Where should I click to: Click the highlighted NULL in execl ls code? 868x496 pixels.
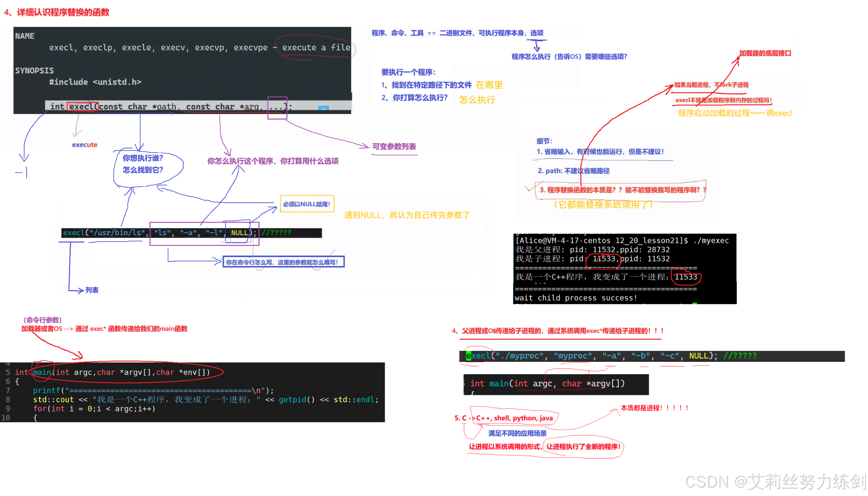(x=239, y=233)
